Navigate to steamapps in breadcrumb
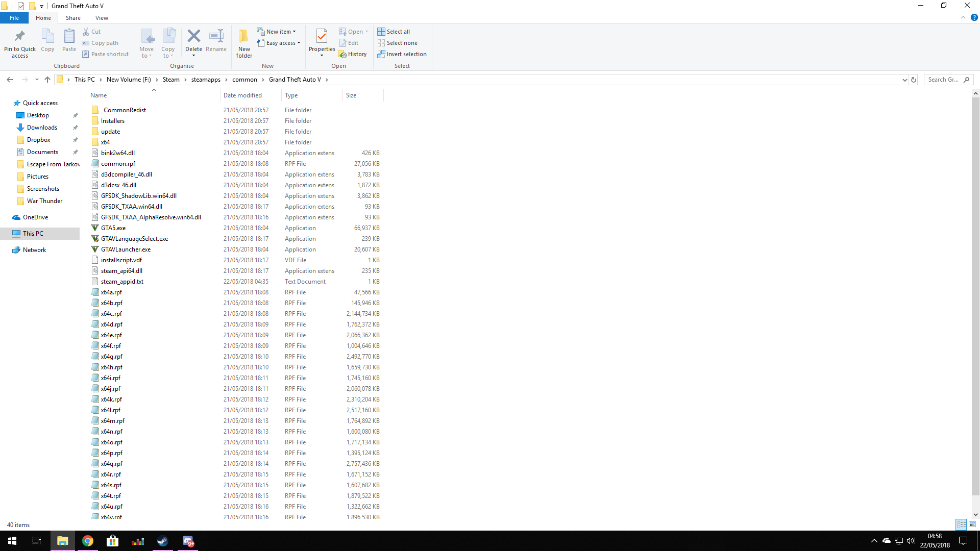980x551 pixels. [x=206, y=80]
